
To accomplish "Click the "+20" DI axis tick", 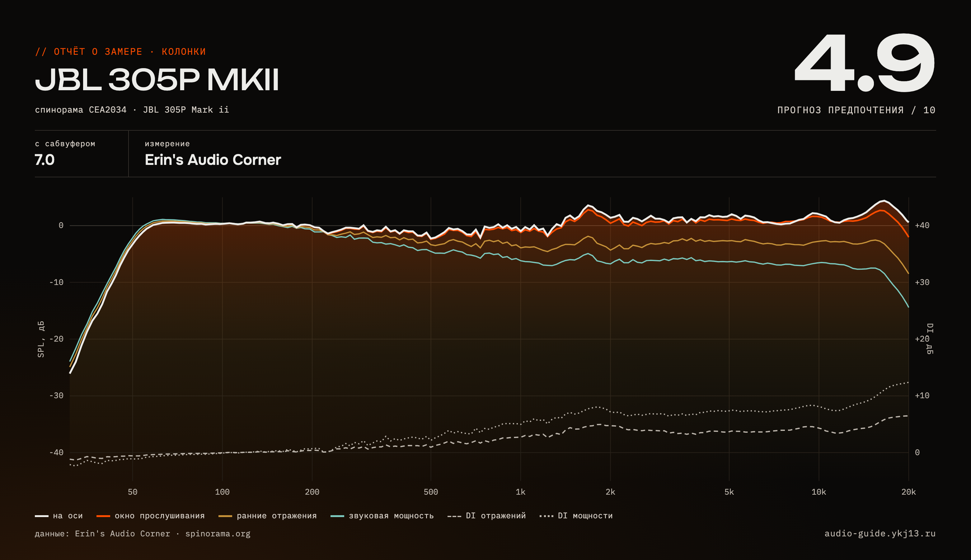I will pyautogui.click(x=922, y=339).
